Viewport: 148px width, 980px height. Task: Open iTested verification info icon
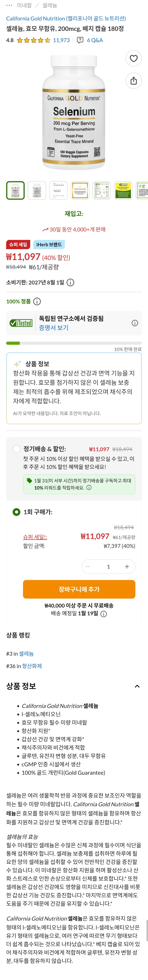135,323
